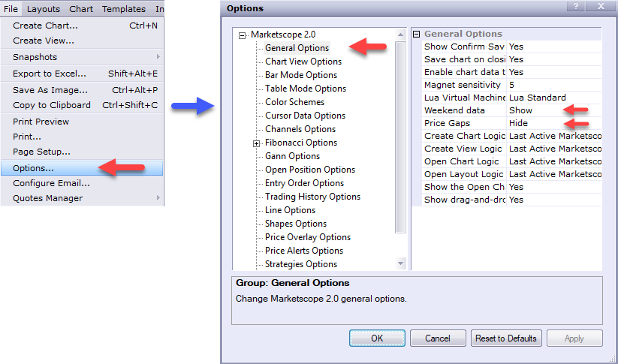Screen dimensions: 618x364
Task: Select General Options in the tree
Action: [x=297, y=48]
